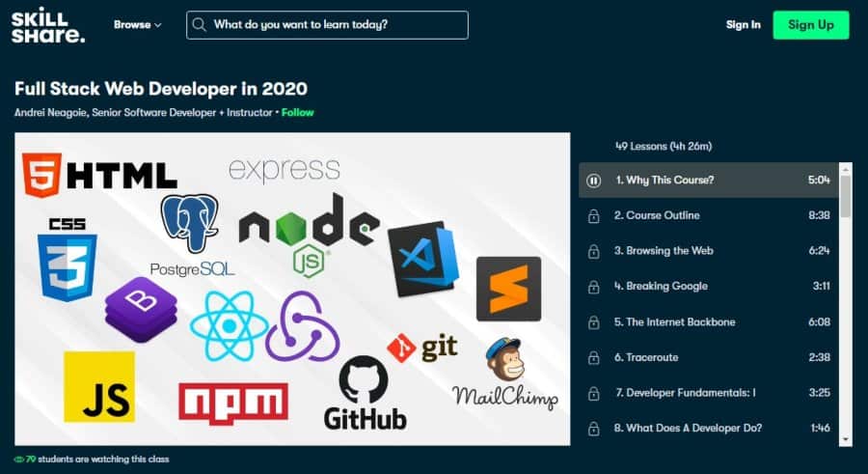This screenshot has width=868, height=474.
Task: Follow instructor Andrei Neagoie
Action: pyautogui.click(x=297, y=113)
